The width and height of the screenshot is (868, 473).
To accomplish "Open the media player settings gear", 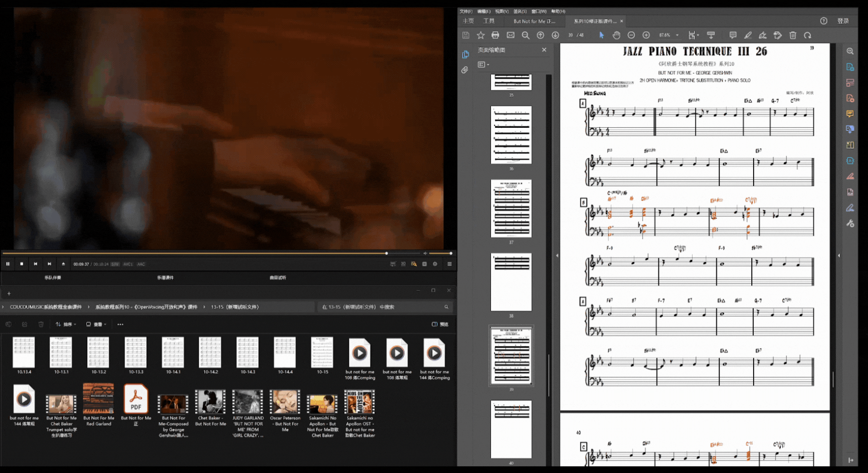I will pyautogui.click(x=435, y=264).
